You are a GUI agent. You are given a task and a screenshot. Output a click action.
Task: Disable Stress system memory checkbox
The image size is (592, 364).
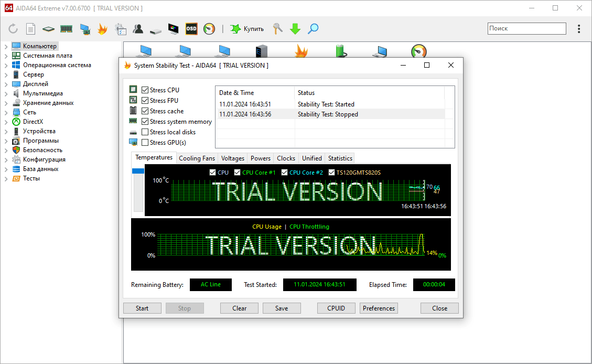tap(145, 122)
